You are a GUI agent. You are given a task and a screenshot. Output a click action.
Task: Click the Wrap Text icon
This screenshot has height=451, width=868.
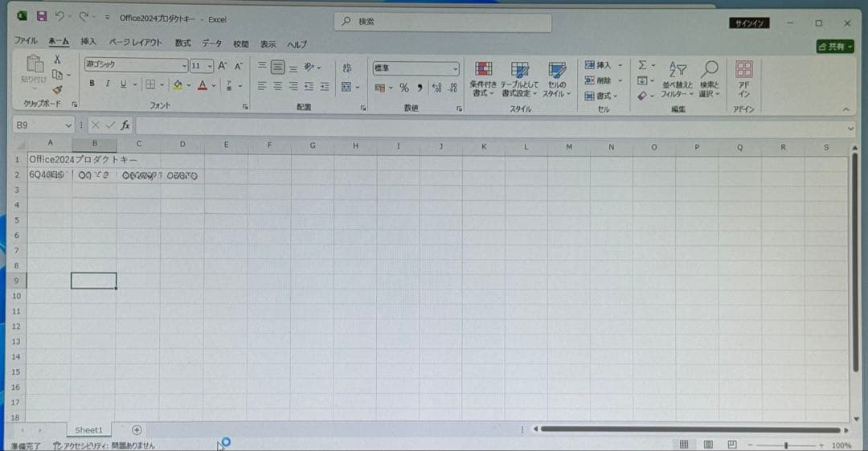(x=347, y=68)
